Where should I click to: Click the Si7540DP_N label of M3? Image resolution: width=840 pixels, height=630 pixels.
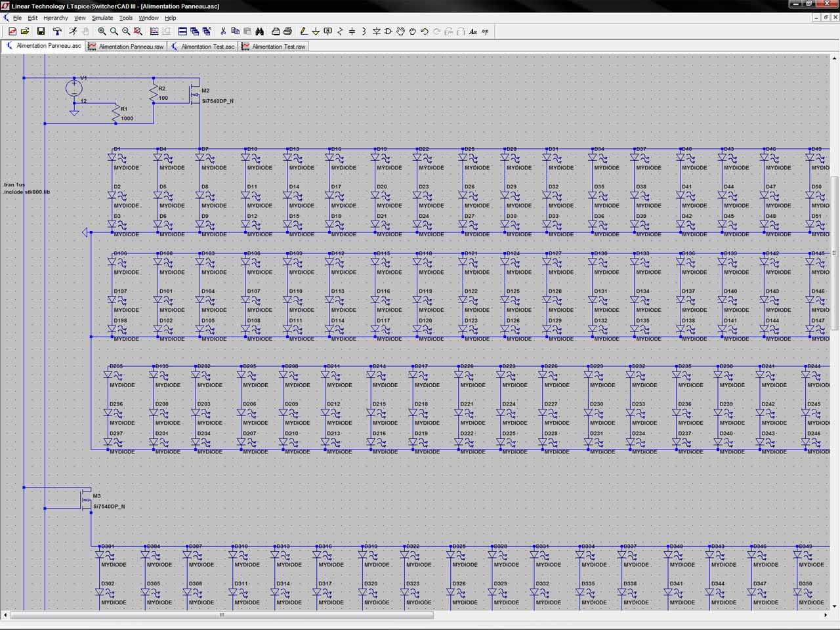(108, 507)
